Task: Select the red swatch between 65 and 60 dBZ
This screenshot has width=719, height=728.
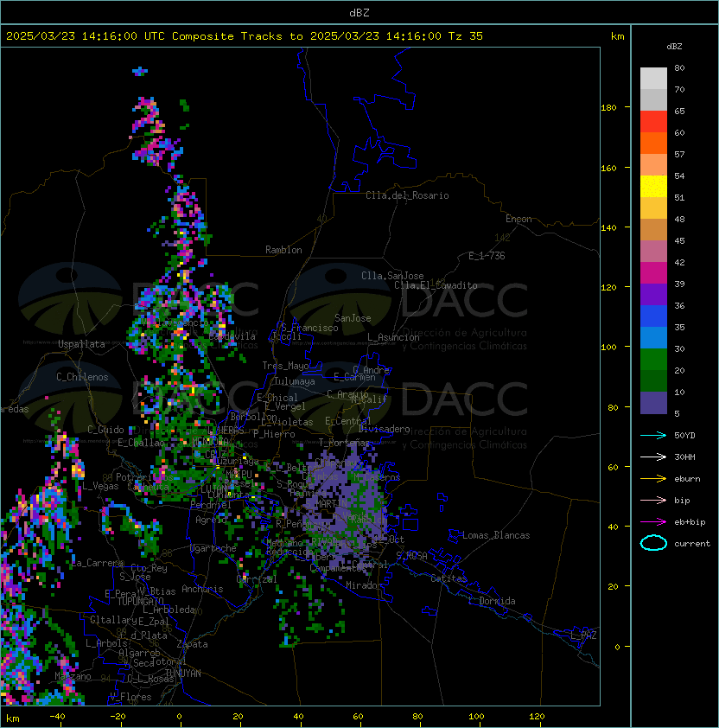Action: click(653, 122)
